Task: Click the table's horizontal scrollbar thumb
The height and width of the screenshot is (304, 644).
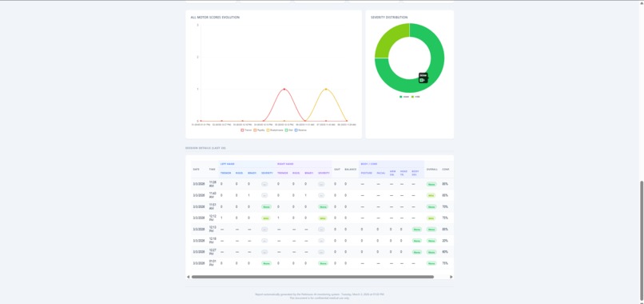Action: [x=312, y=277]
